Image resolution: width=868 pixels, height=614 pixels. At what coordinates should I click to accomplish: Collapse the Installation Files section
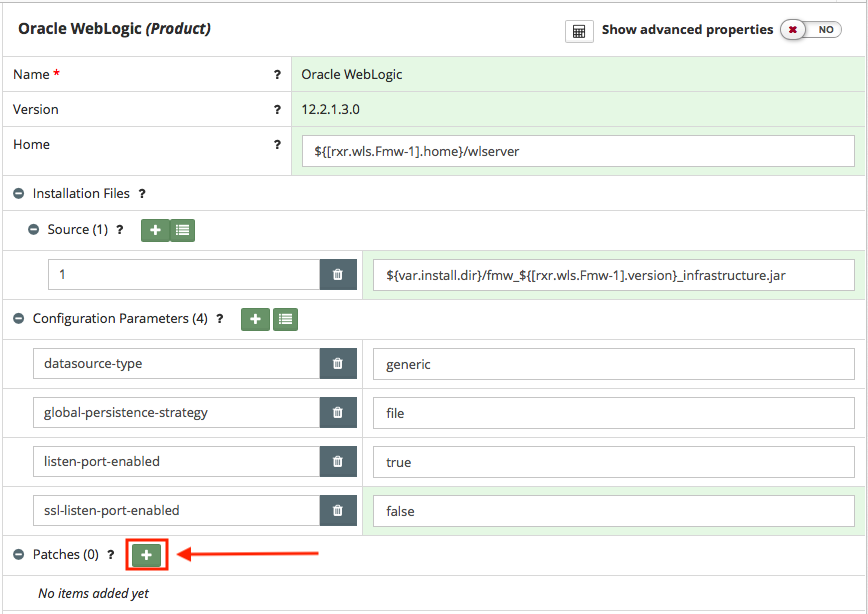pyautogui.click(x=19, y=194)
